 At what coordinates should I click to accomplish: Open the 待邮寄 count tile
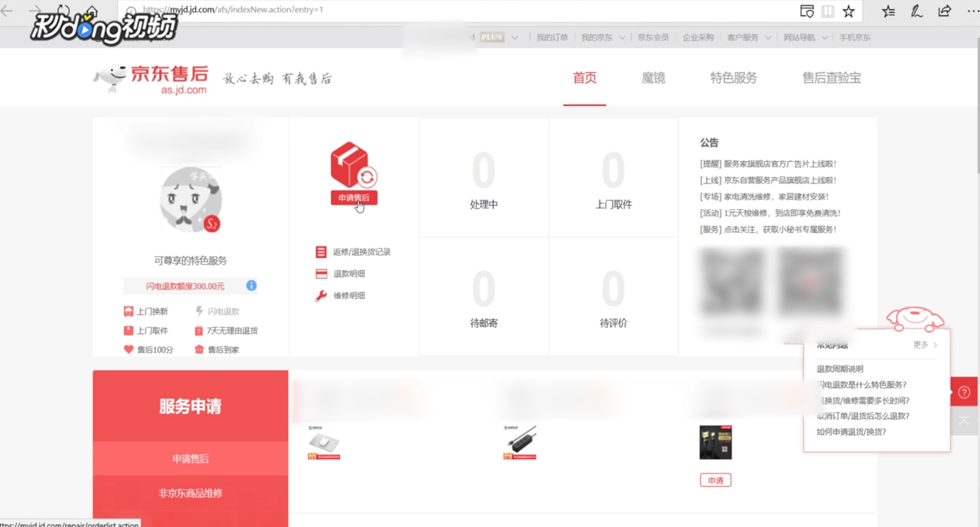point(483,297)
